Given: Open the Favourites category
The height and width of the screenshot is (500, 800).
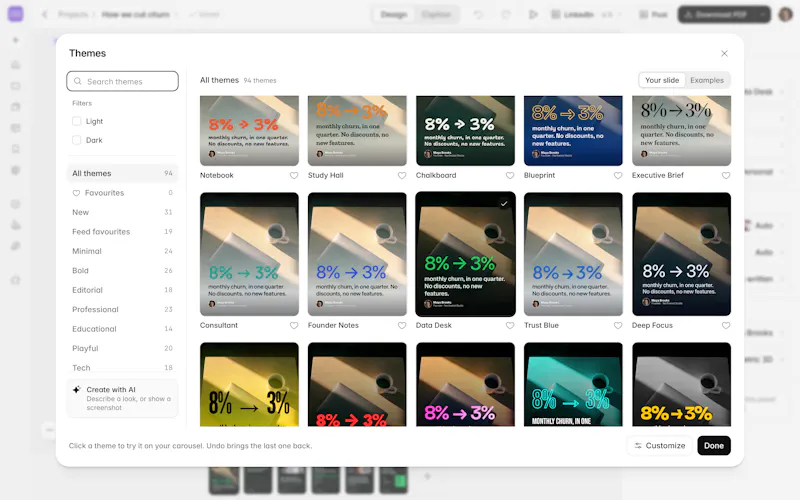Looking at the screenshot, I should pyautogui.click(x=122, y=193).
